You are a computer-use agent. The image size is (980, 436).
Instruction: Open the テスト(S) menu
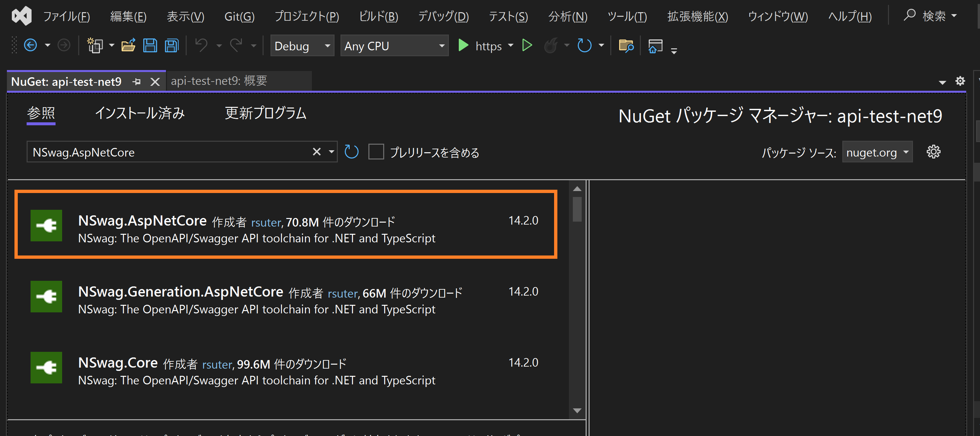coord(508,16)
